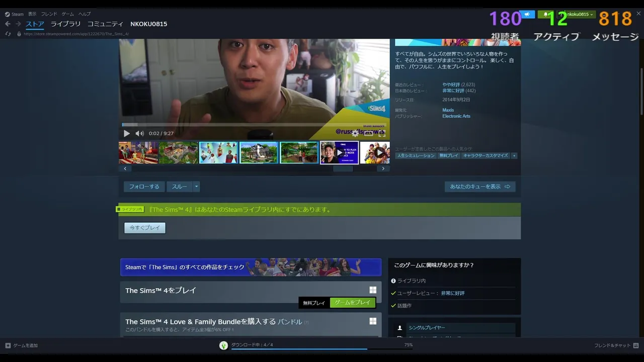Add a tag with plus button

[x=514, y=156]
